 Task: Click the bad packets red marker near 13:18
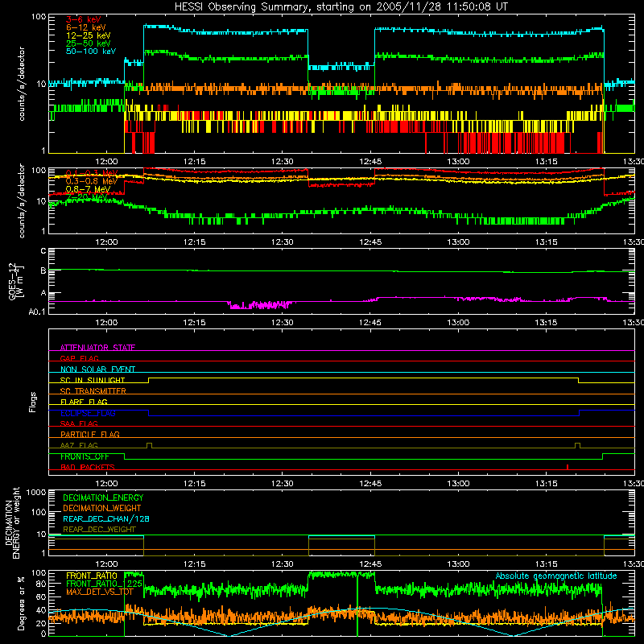pos(568,467)
